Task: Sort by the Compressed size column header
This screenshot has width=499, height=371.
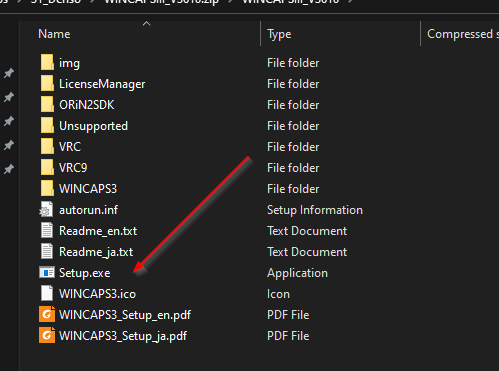Action: pos(463,34)
